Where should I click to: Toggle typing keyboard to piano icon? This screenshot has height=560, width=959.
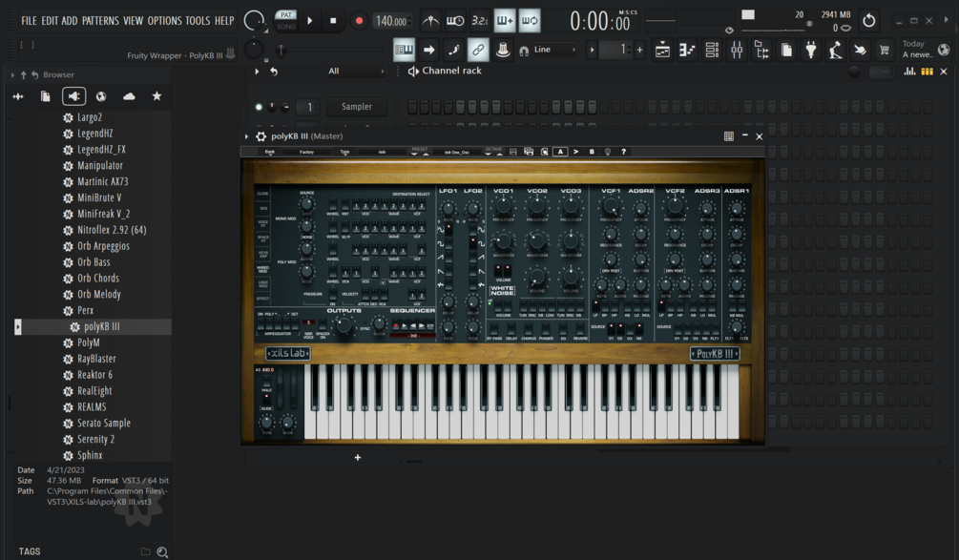pos(404,50)
